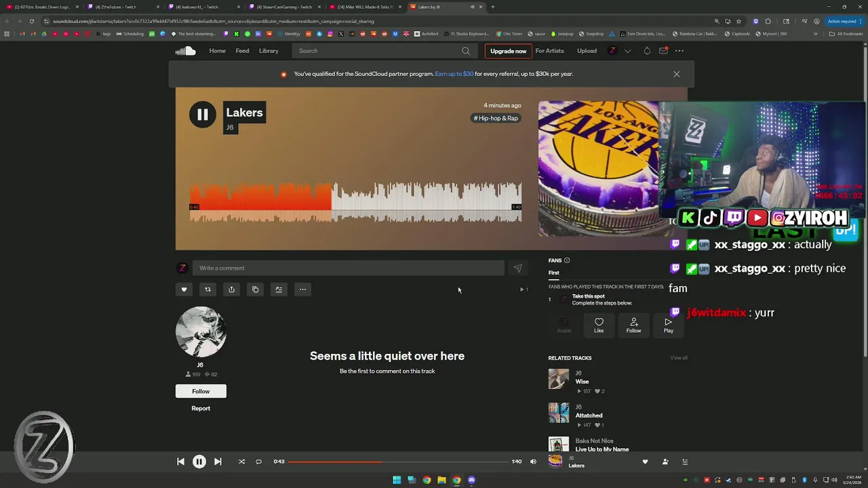Click the Attatched track thumbnail

point(559,413)
